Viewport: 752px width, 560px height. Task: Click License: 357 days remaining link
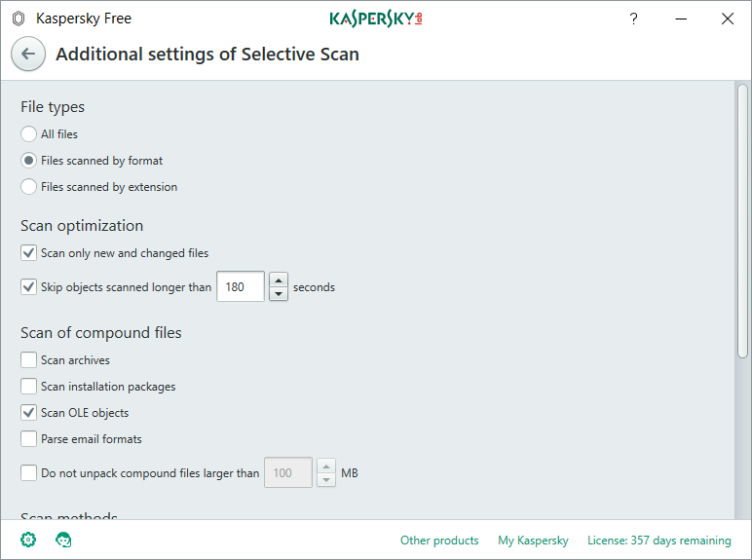[659, 541]
